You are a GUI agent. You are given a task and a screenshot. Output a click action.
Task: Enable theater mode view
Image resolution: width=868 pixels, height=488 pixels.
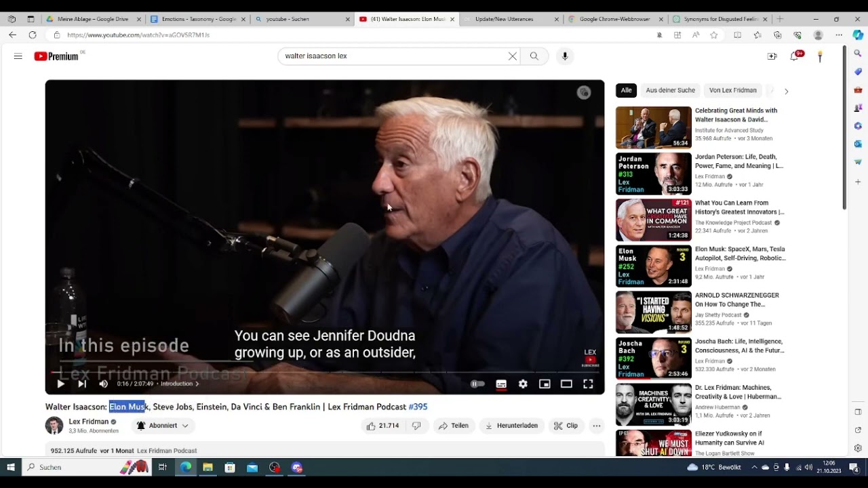[x=566, y=384]
